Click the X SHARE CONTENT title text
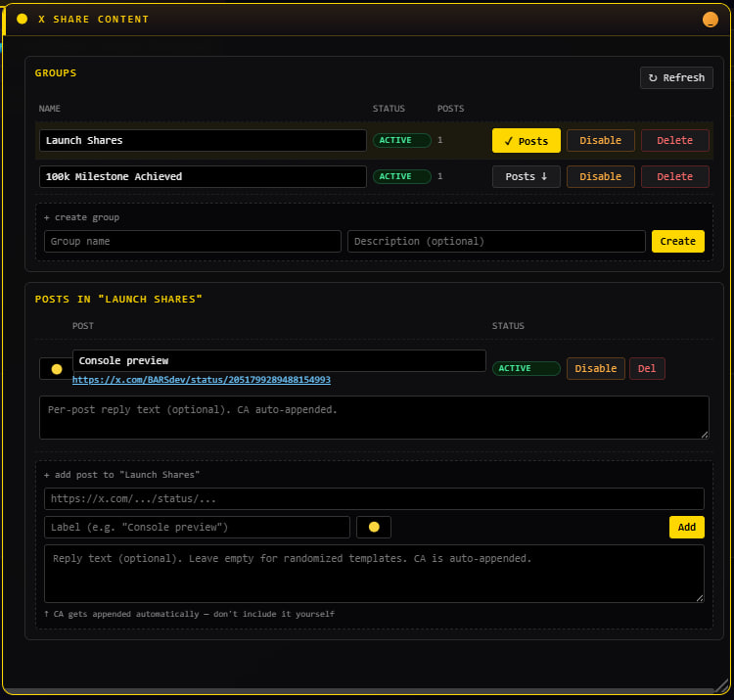734x700 pixels. tap(93, 20)
